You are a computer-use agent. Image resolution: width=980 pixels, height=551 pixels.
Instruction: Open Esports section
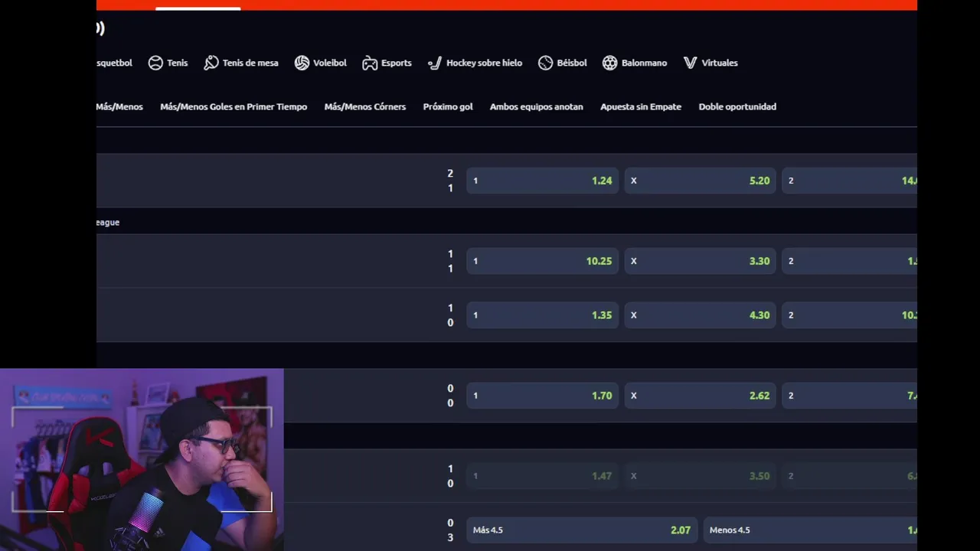pos(397,63)
